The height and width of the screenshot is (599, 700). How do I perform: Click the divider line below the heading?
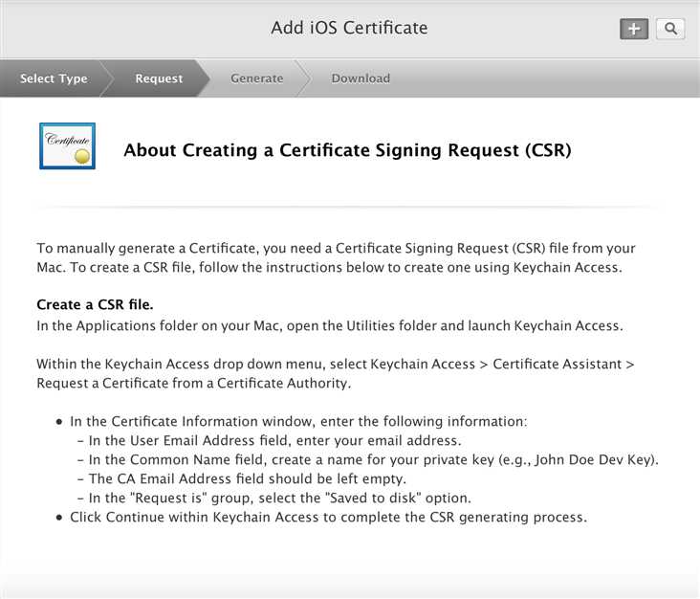350,208
